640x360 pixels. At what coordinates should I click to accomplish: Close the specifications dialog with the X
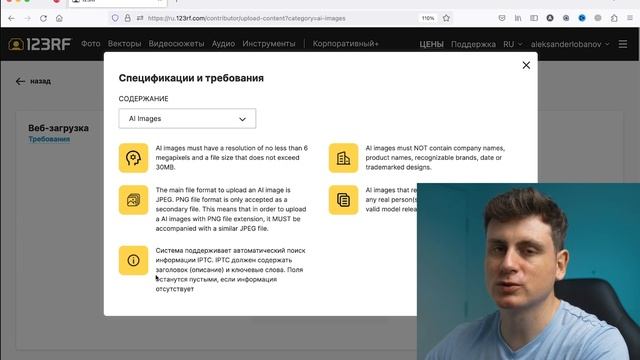(526, 65)
